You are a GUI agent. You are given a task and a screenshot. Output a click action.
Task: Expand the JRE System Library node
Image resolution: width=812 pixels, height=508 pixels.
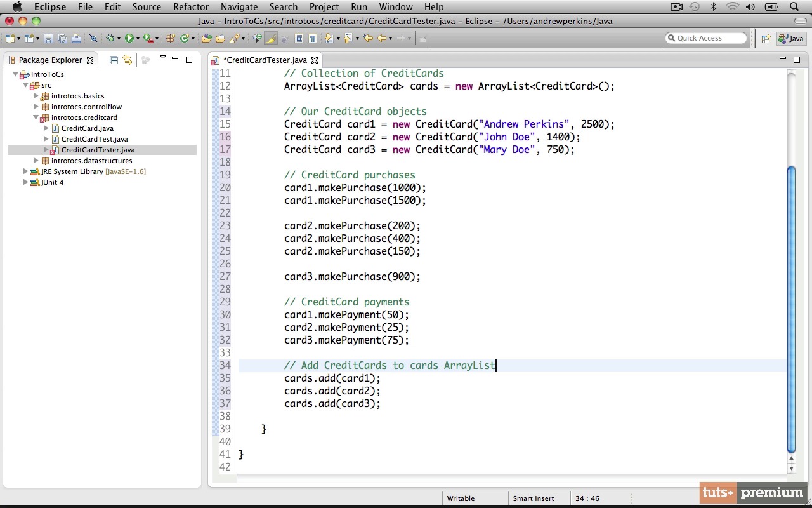(26, 171)
